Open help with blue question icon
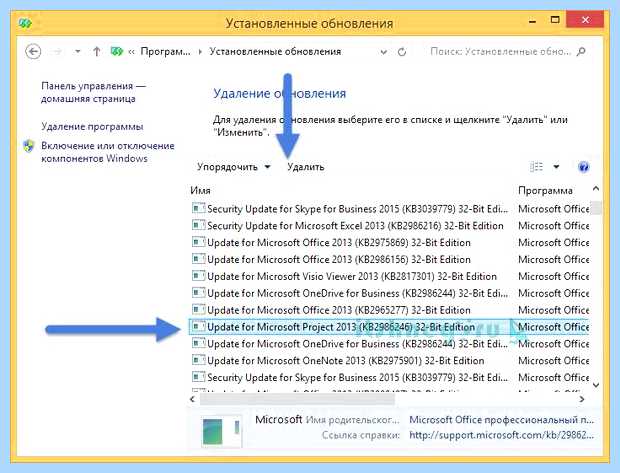620x473 pixels. click(584, 167)
